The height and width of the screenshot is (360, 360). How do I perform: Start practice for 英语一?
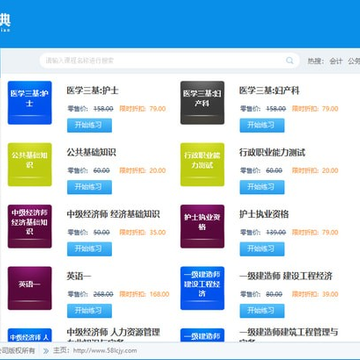89,311
